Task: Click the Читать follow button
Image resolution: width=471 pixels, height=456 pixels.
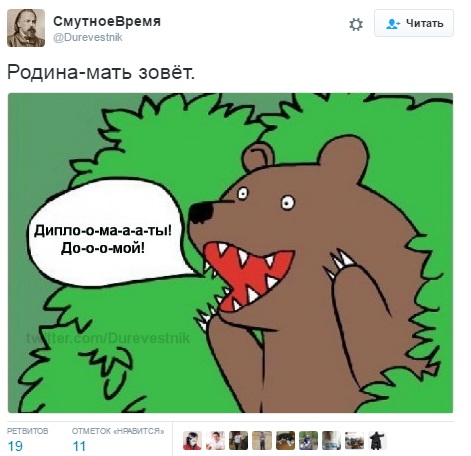Action: (x=414, y=23)
